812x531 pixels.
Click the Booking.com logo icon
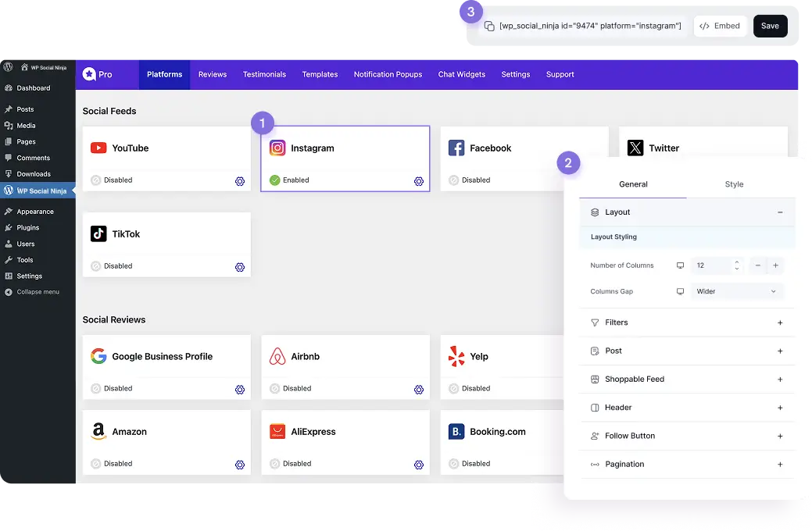pyautogui.click(x=456, y=432)
